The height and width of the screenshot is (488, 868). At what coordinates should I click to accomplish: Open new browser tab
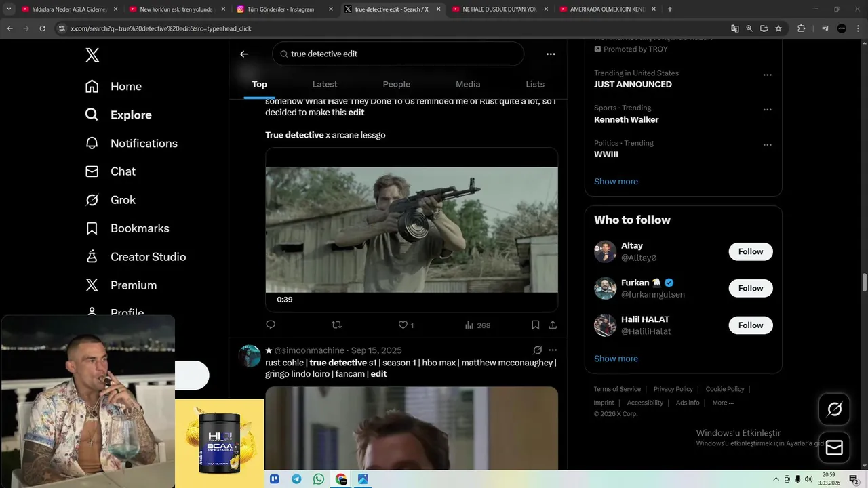click(670, 9)
